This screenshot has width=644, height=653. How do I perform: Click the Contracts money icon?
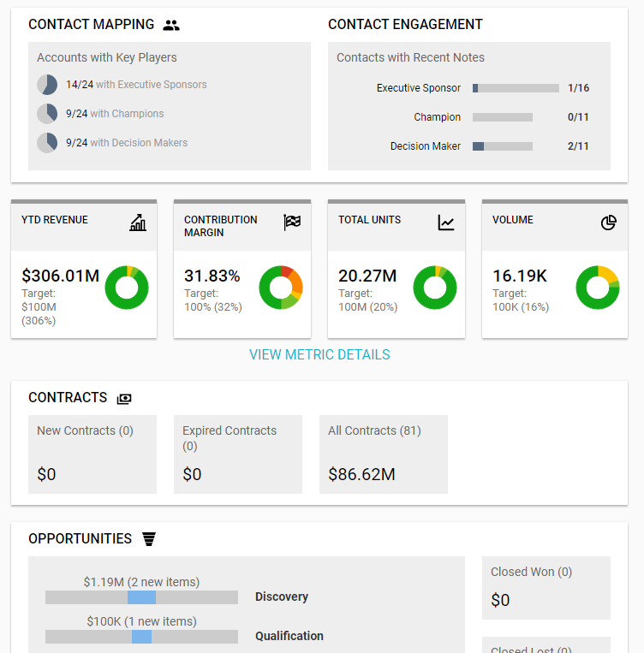(x=124, y=398)
